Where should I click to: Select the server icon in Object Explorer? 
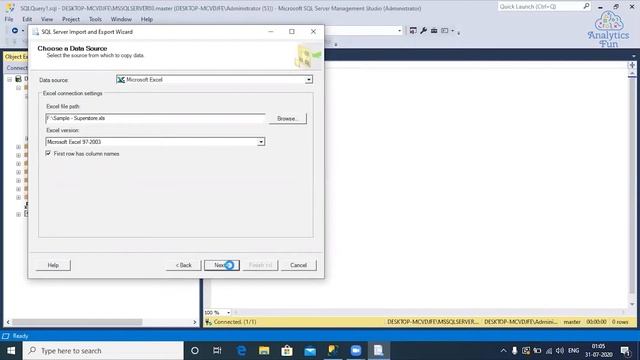tap(18, 79)
